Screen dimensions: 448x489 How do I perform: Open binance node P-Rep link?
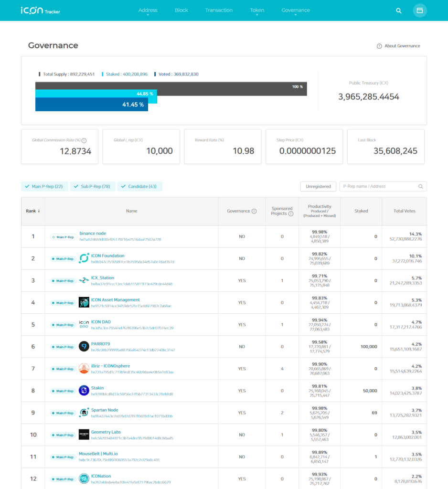[x=93, y=233]
